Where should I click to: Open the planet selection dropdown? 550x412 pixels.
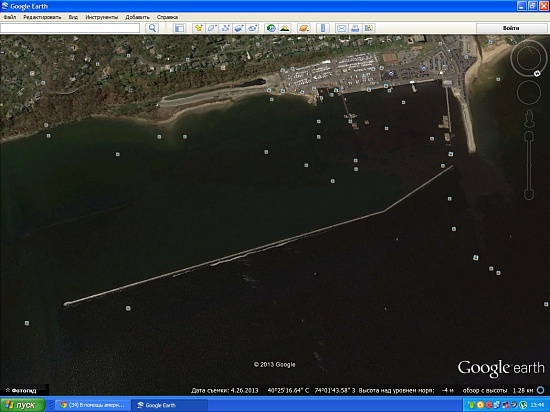point(304,28)
